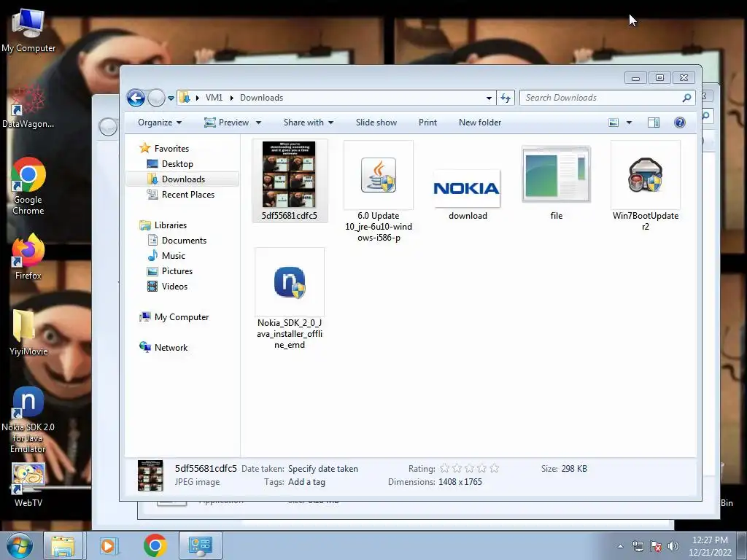Click in Search Downloads field

tap(601, 98)
